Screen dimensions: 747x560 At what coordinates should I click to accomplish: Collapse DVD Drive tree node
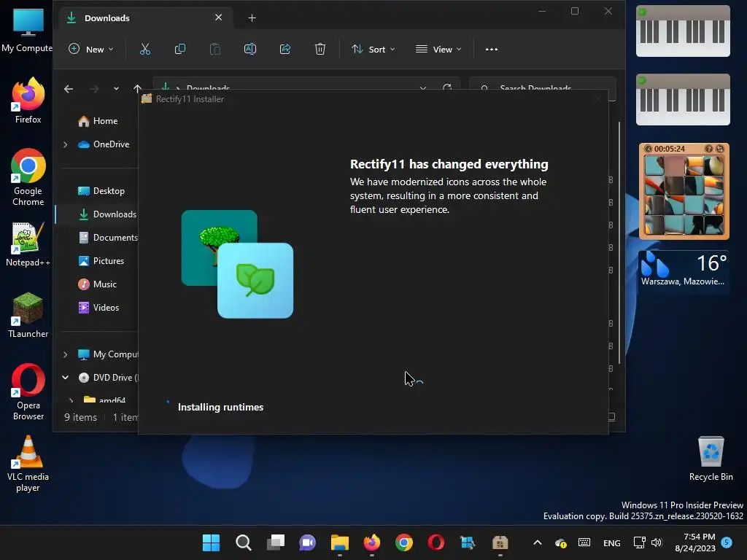point(65,378)
